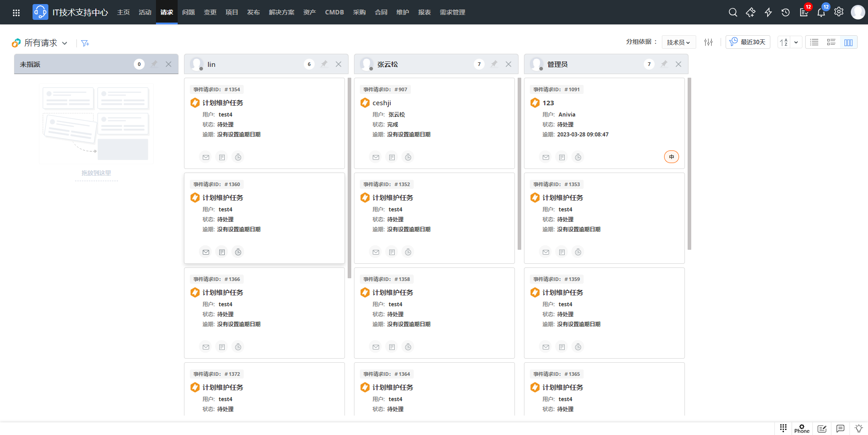Open 计划维护任务 in request #1360
The width and height of the screenshot is (868, 435).
(x=223, y=198)
